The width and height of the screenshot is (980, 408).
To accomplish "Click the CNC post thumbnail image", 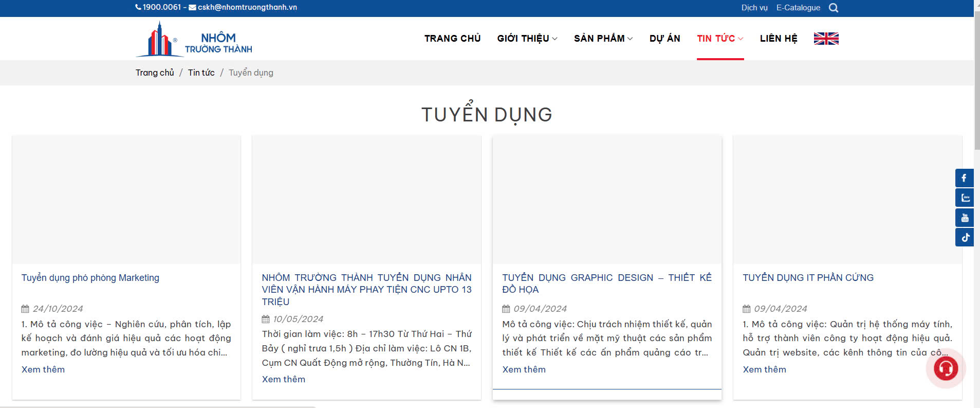I will (x=367, y=200).
